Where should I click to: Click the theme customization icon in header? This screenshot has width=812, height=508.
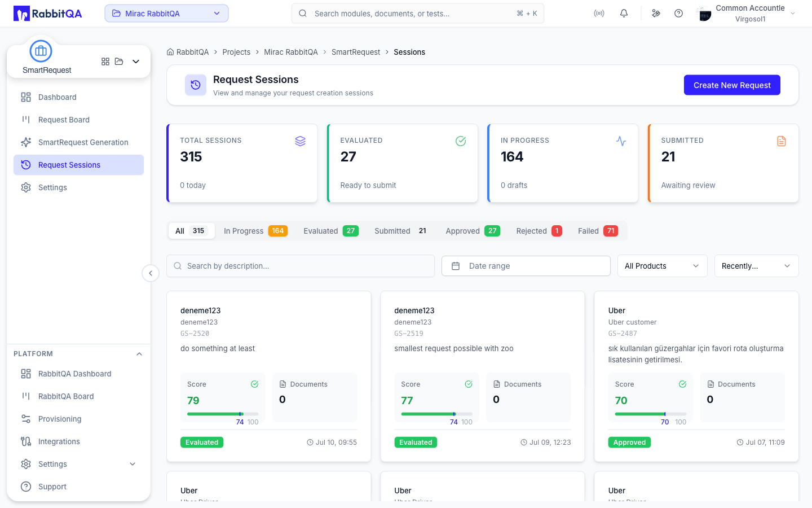pos(656,14)
